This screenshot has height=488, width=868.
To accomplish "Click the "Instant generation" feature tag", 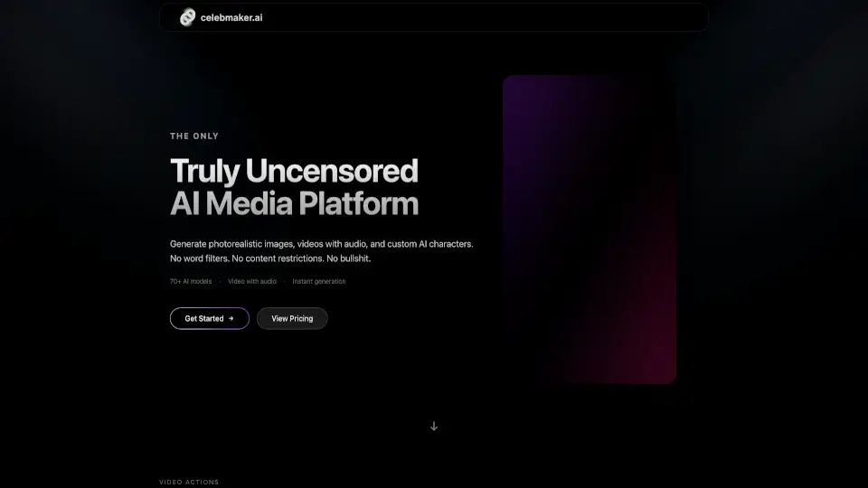I will click(x=318, y=281).
